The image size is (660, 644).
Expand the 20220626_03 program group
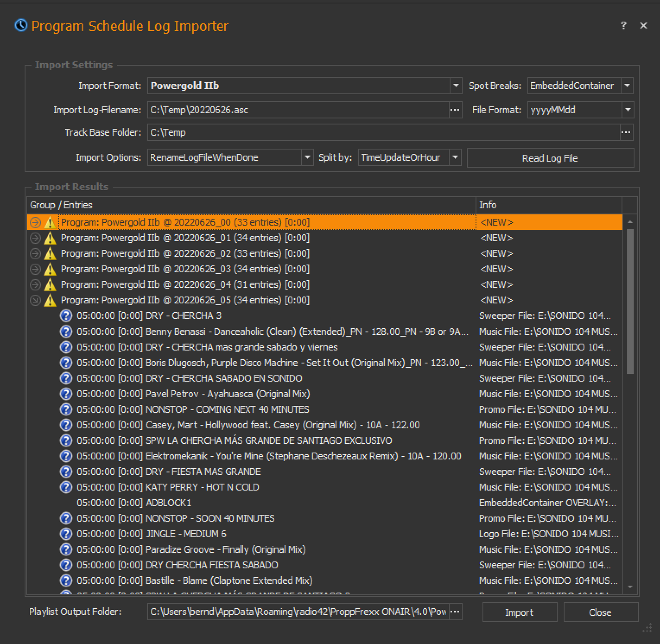(x=35, y=269)
